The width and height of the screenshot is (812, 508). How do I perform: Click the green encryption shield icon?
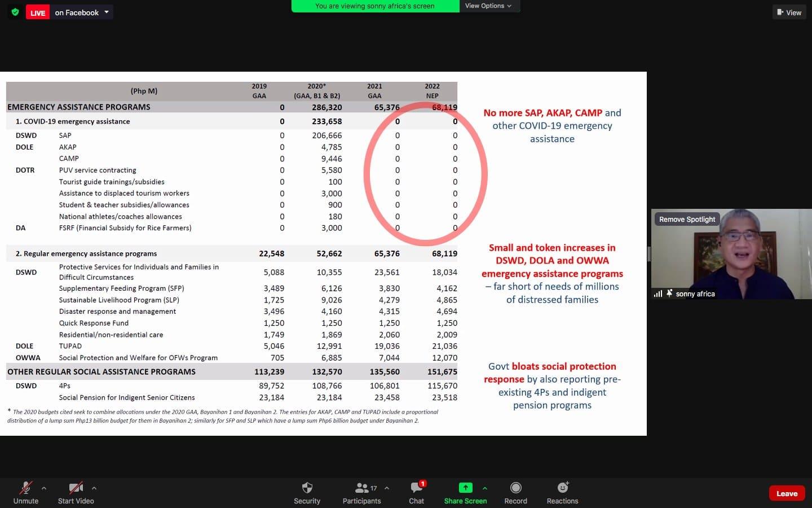point(15,11)
